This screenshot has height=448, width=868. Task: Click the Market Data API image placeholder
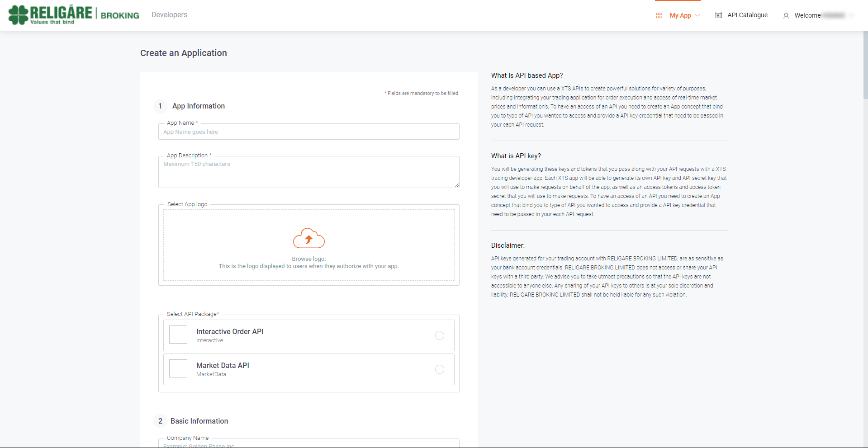point(178,369)
